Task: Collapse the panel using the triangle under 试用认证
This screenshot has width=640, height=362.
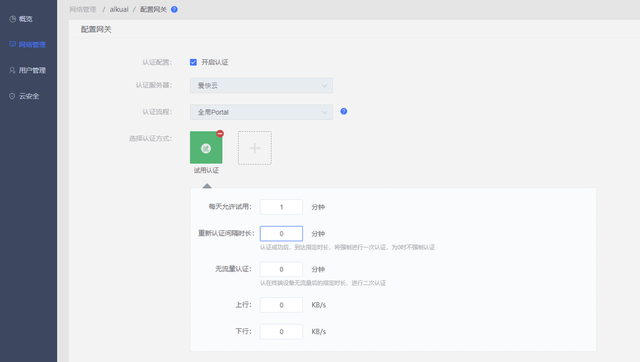Action: [207, 186]
